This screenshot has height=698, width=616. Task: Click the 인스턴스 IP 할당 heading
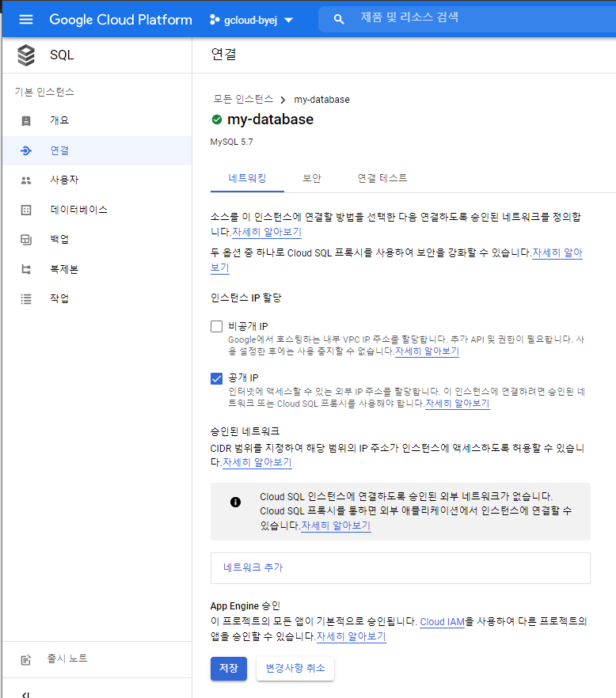pos(246,298)
